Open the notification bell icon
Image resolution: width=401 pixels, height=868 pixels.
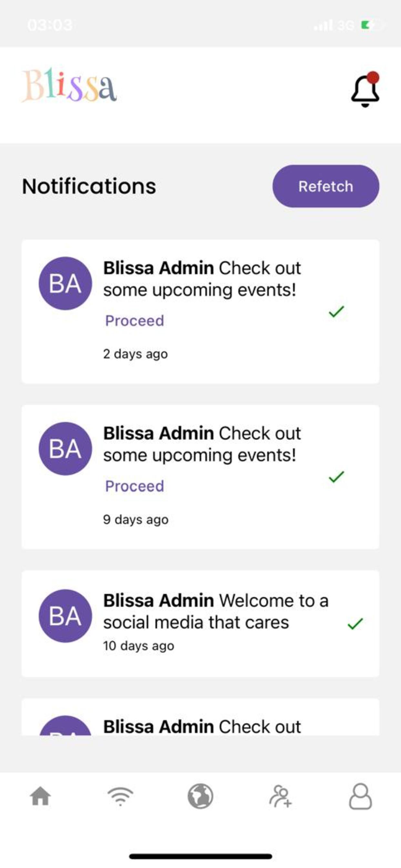(x=365, y=90)
